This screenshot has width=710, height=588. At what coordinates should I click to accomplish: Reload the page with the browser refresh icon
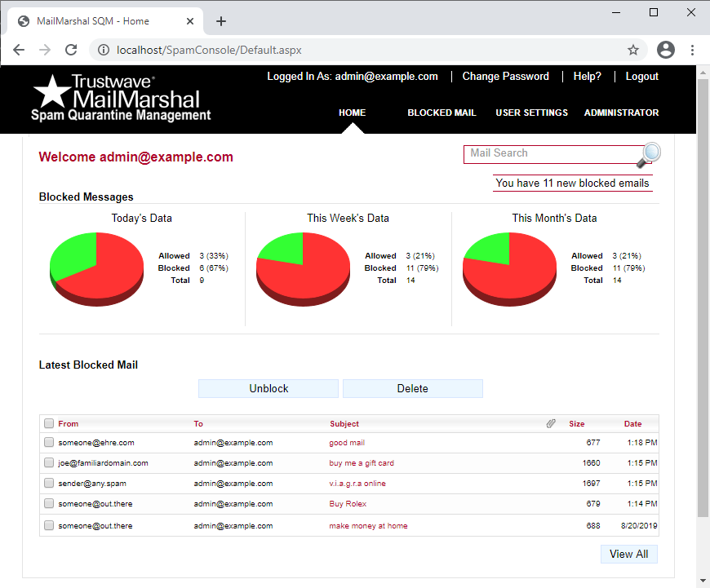point(71,50)
